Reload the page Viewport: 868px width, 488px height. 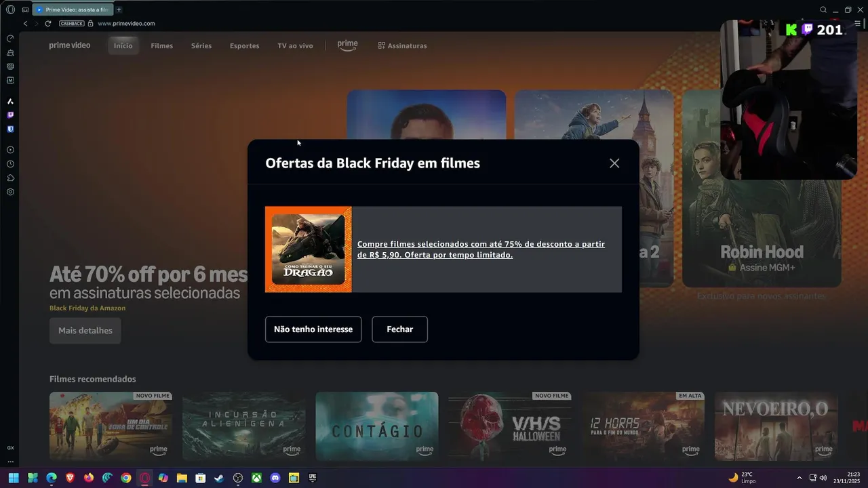click(x=48, y=24)
